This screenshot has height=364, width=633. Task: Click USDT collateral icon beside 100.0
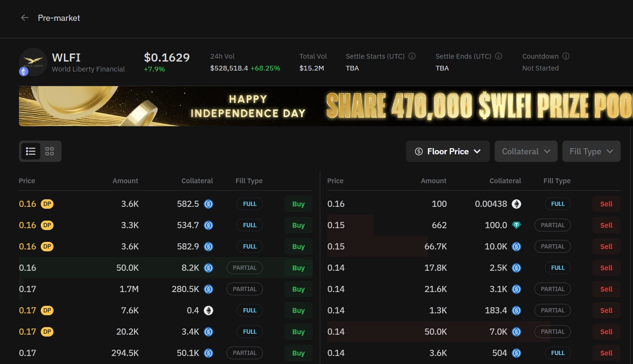pos(516,225)
